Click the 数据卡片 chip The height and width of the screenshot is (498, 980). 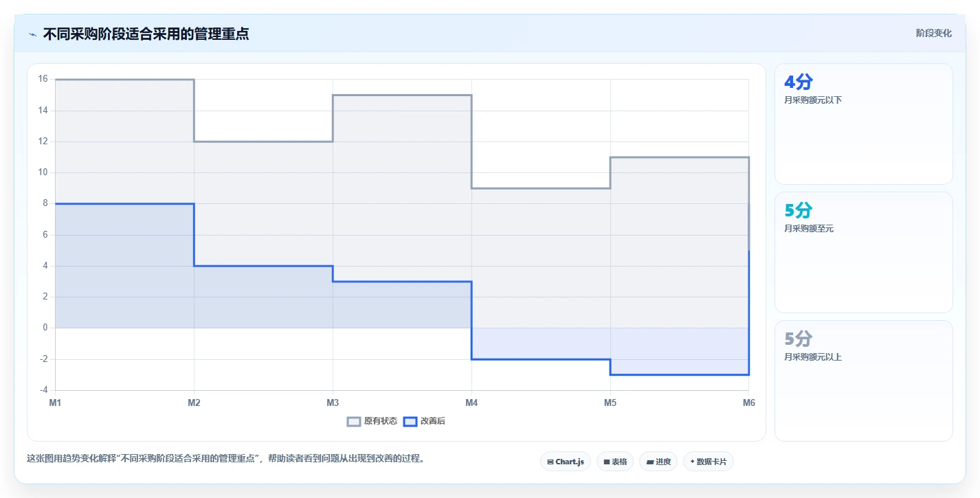coord(709,462)
